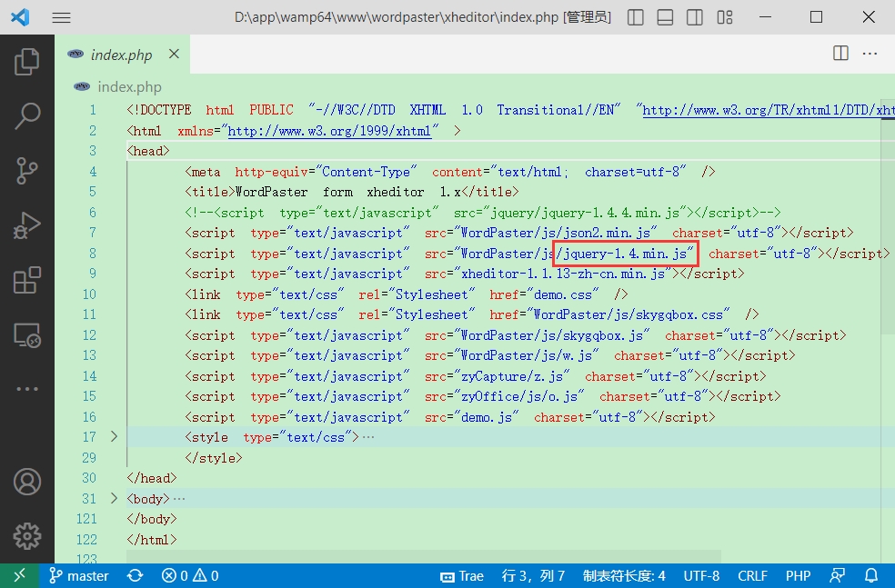
Task: Open Remote Explorer view
Action: [x=27, y=334]
